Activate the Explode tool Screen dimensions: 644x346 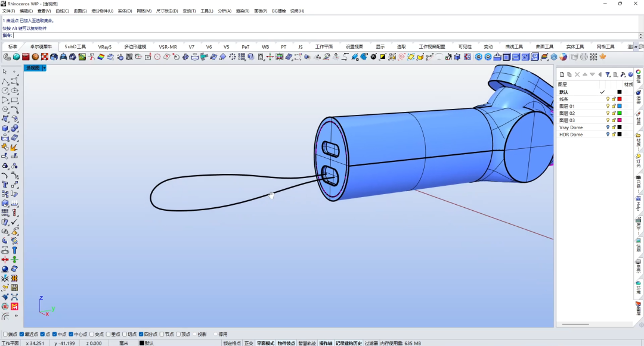coord(14,147)
